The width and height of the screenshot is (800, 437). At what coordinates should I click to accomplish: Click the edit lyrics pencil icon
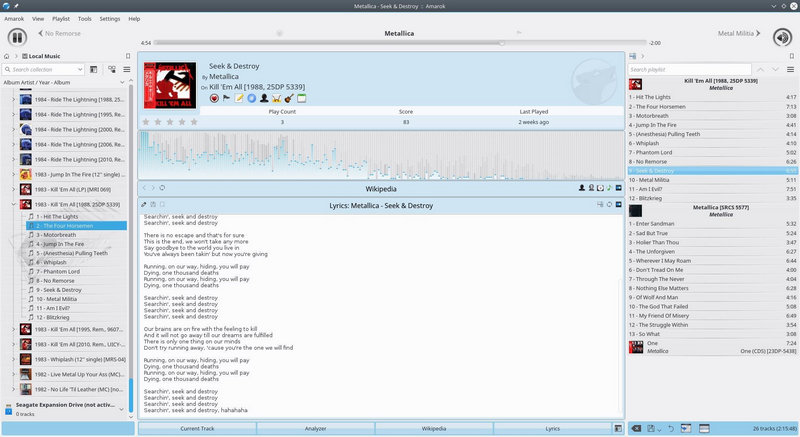point(145,204)
